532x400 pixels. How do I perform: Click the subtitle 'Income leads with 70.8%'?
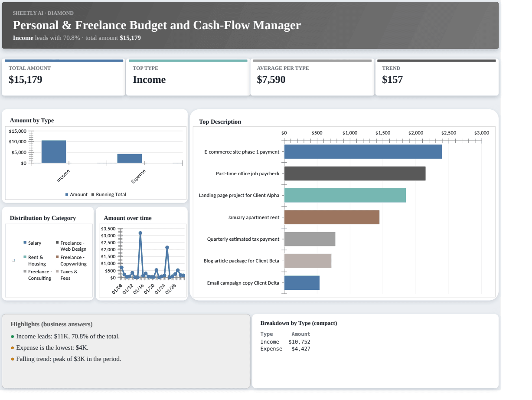[x=46, y=38]
